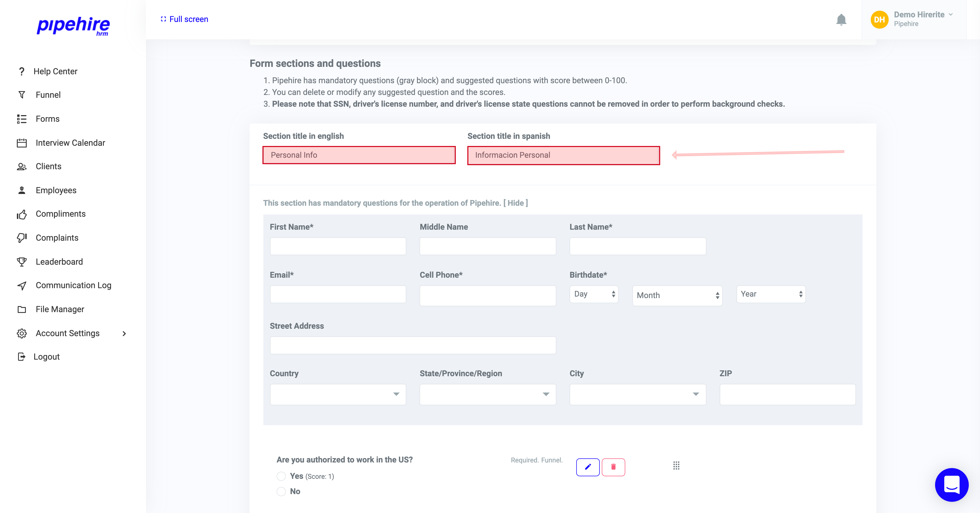
Task: Select the No radio button for work authorization
Action: pos(281,491)
